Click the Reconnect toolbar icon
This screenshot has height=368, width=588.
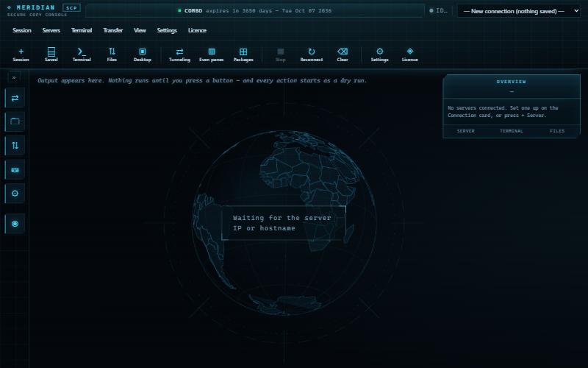(311, 54)
